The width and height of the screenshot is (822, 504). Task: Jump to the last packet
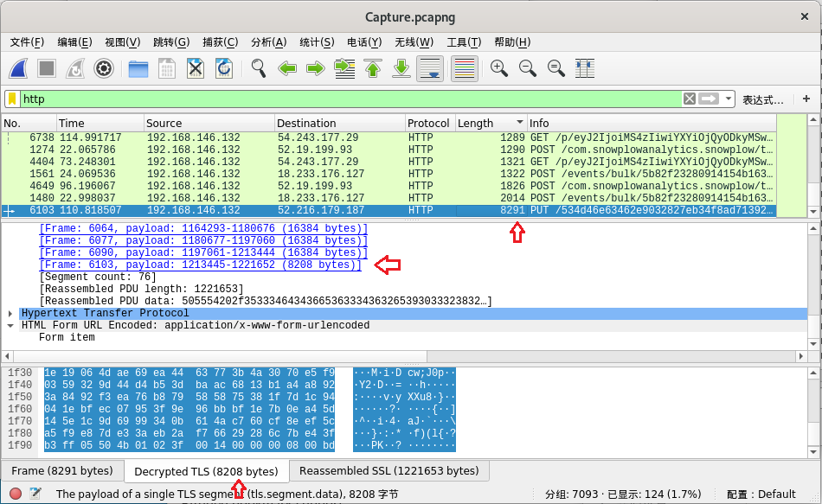(x=401, y=68)
